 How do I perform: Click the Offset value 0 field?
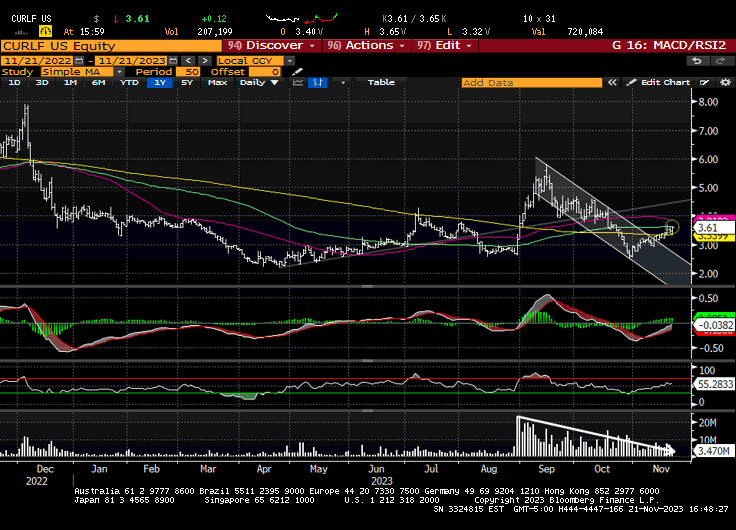265,72
